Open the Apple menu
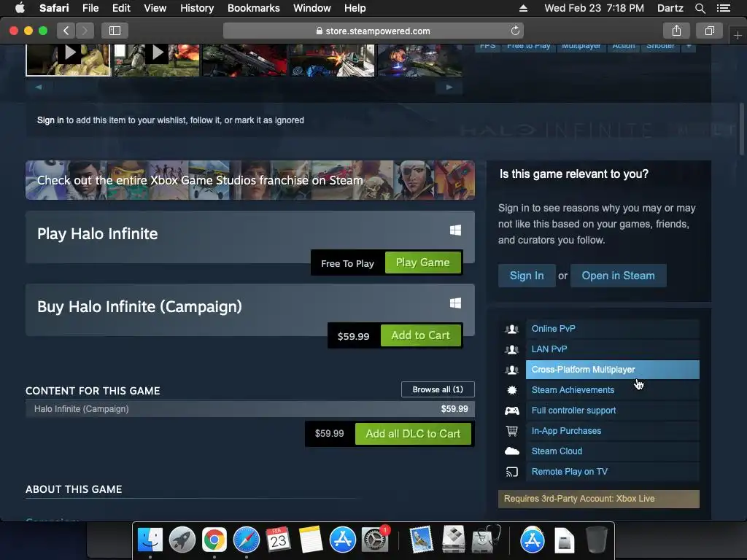 click(20, 8)
